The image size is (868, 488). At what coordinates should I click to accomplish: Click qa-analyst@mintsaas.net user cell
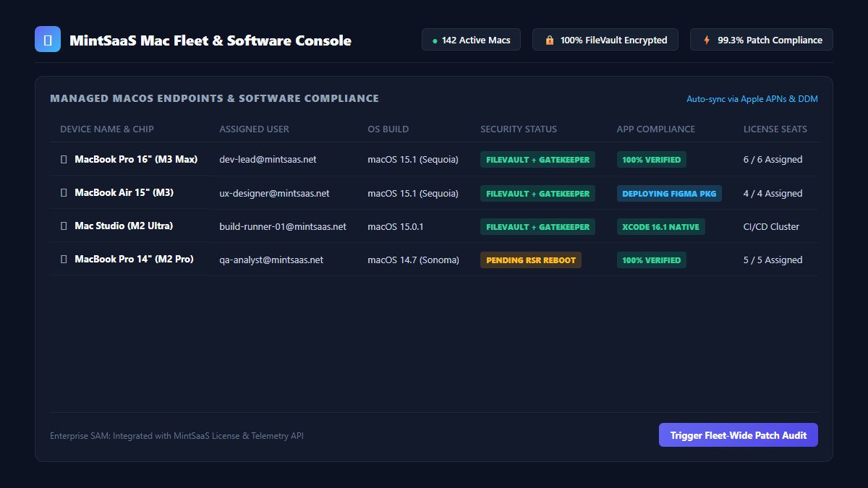pyautogui.click(x=271, y=260)
